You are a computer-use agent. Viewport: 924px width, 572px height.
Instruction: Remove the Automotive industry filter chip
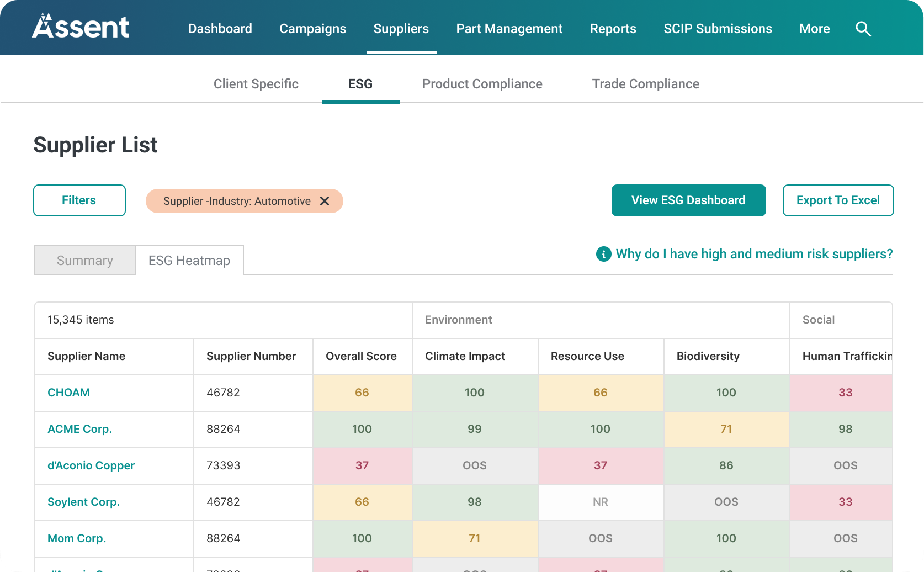325,201
